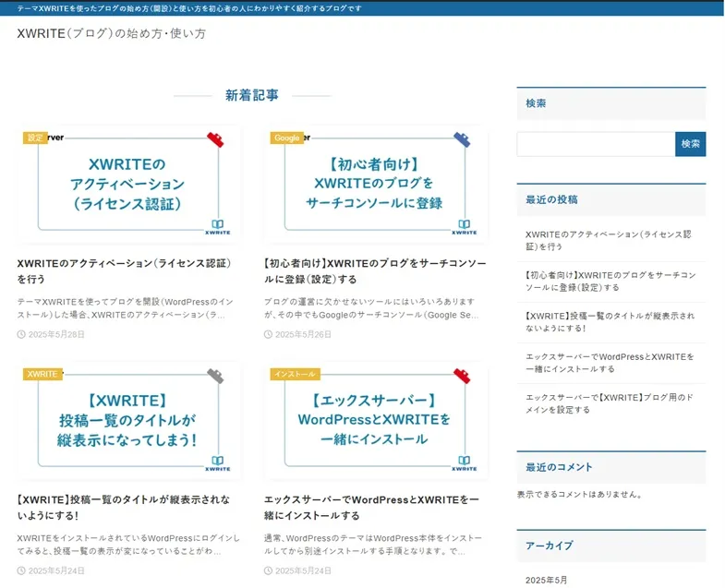725x588 pixels.
Task: Click the red clip icon on インストール thumbnail
Action: (x=462, y=376)
